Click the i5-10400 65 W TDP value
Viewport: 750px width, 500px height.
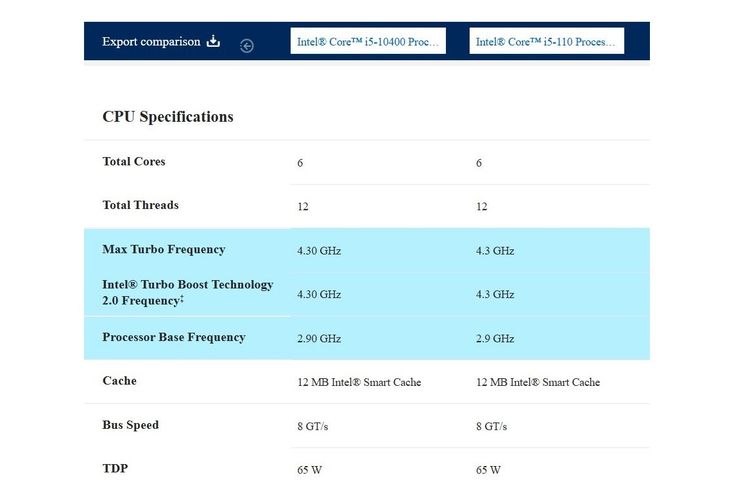[x=309, y=470]
